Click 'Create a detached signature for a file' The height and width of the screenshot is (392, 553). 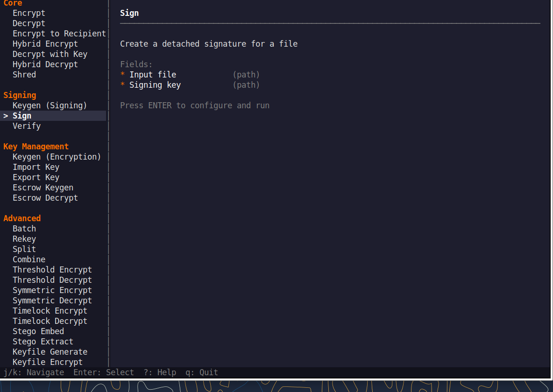coord(209,44)
